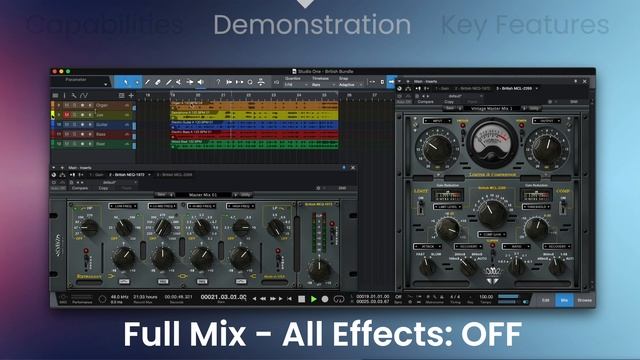Open the HI-MID FREQ dropdown on EQ
Image resolution: width=640 pixels, height=360 pixels.
coord(202,206)
